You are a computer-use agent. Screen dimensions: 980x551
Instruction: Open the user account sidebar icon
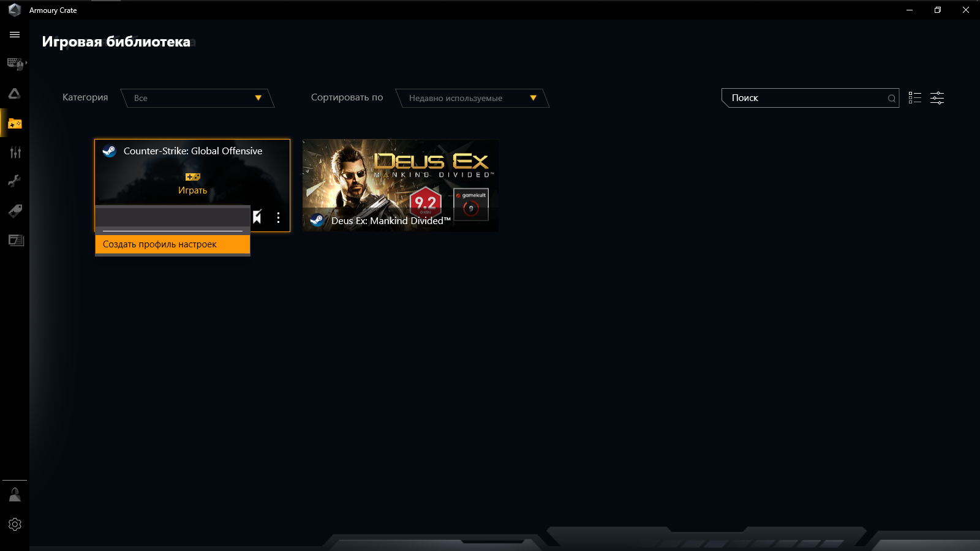tap(15, 495)
